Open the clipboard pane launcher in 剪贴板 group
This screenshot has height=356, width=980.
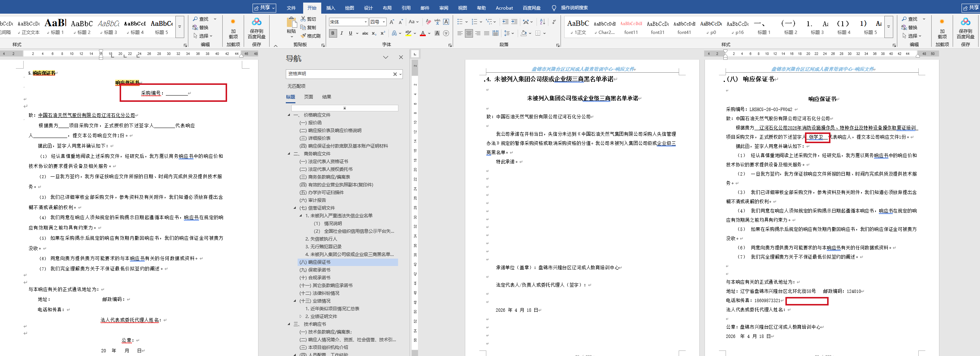[x=323, y=45]
